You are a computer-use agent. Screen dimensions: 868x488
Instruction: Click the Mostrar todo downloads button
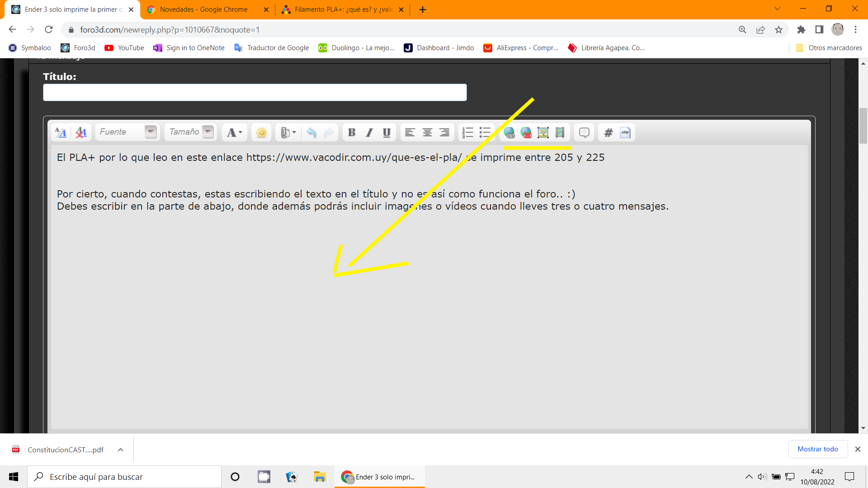[817, 449]
